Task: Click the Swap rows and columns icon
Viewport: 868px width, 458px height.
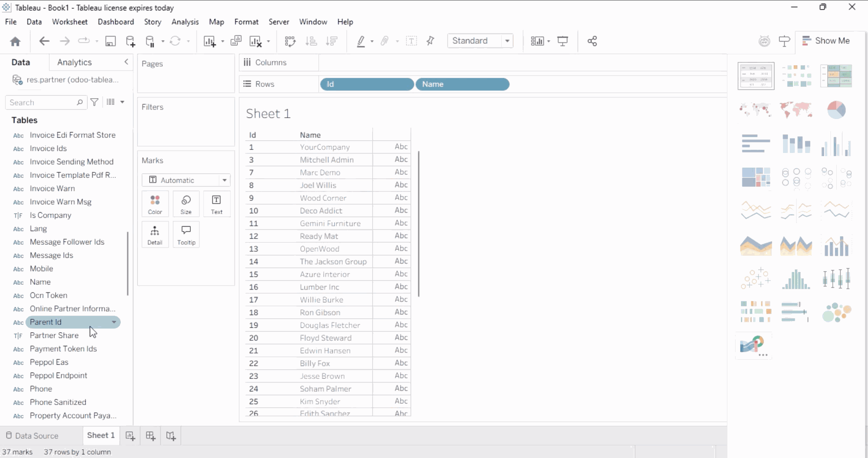Action: click(x=290, y=42)
